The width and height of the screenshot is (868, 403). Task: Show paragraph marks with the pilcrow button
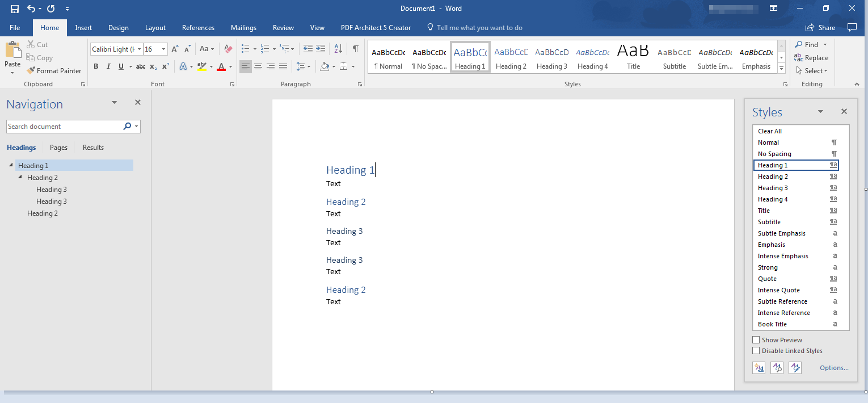pos(355,49)
